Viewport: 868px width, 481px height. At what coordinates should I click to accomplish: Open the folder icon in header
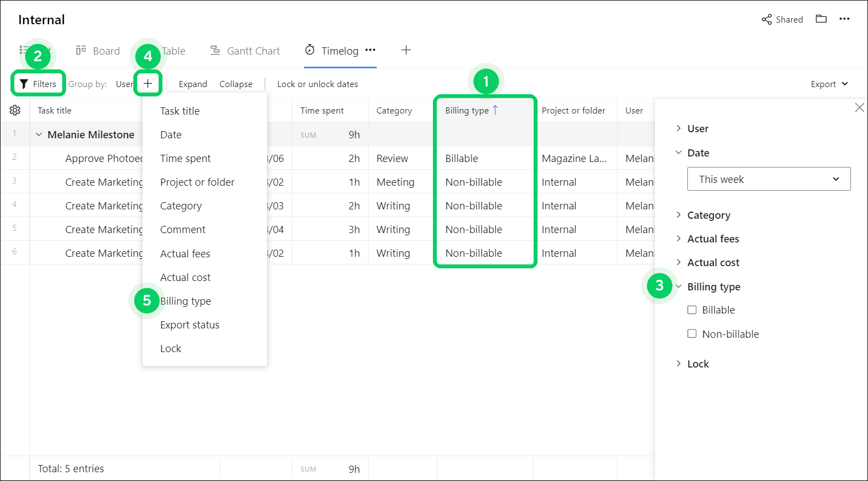[821, 19]
